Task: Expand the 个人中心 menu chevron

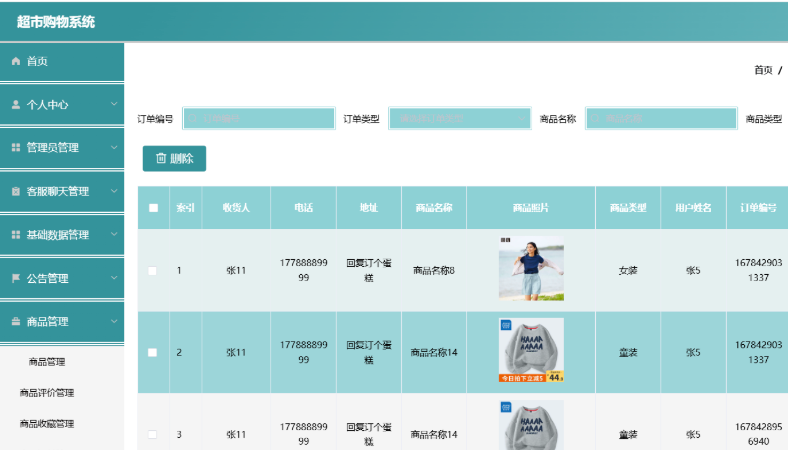Action: click(x=114, y=104)
